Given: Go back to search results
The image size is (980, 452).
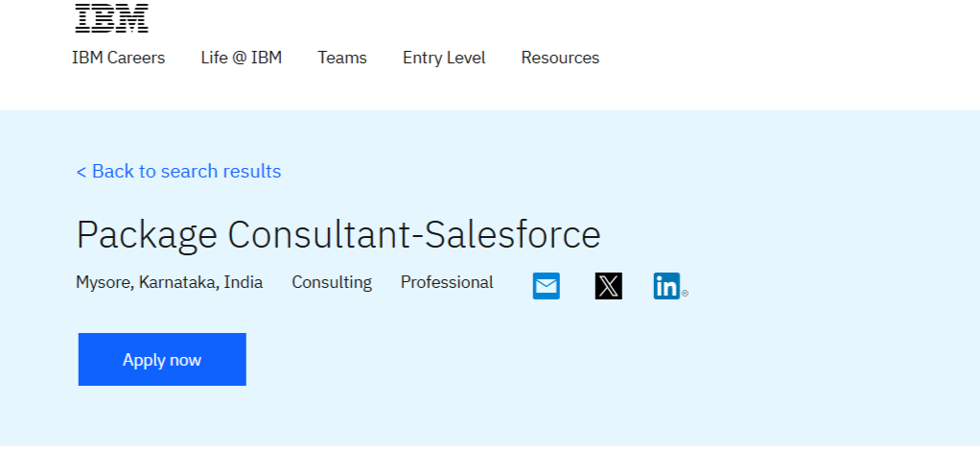Looking at the screenshot, I should tap(186, 172).
